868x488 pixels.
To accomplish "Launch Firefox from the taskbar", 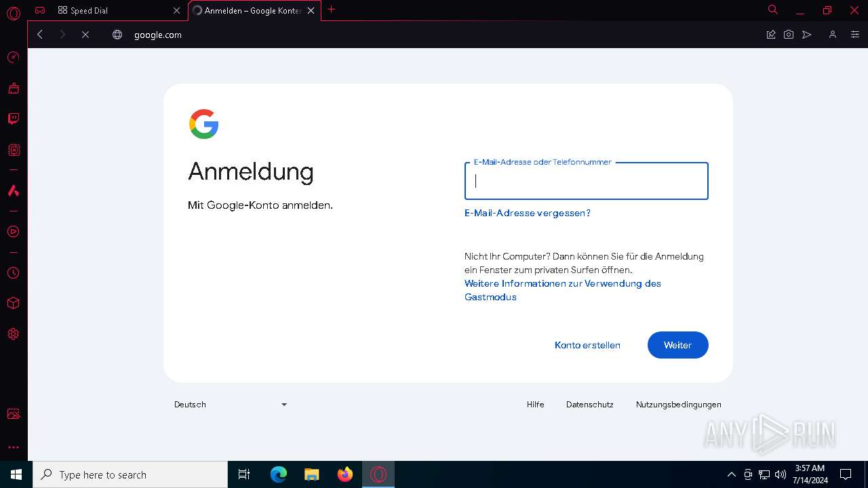I will point(345,474).
